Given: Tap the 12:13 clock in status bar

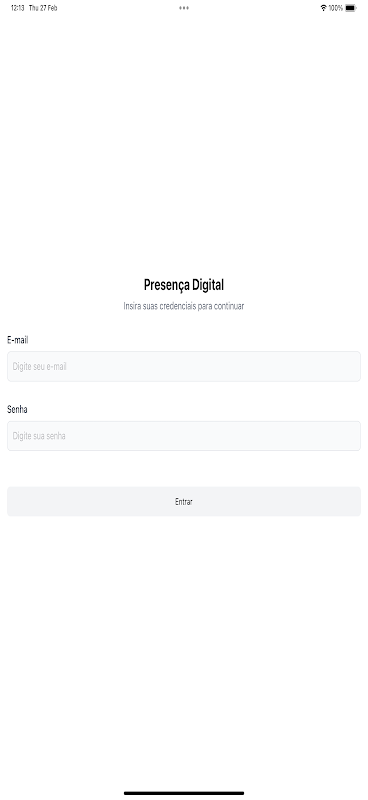Looking at the screenshot, I should [x=17, y=8].
